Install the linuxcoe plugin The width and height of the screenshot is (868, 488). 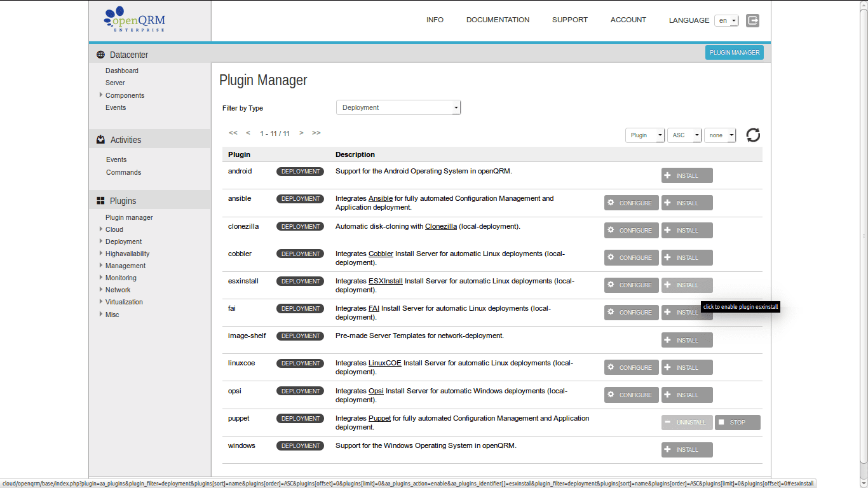click(x=687, y=367)
